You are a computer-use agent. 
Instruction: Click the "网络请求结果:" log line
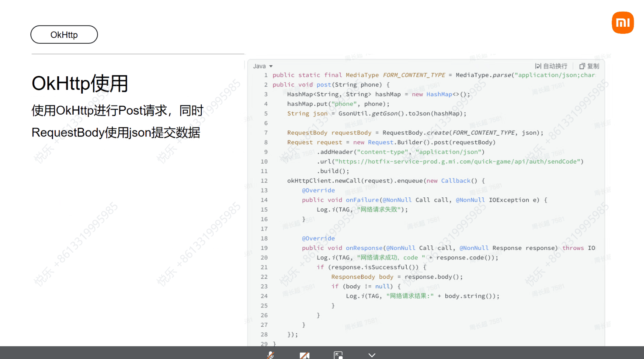(x=423, y=296)
